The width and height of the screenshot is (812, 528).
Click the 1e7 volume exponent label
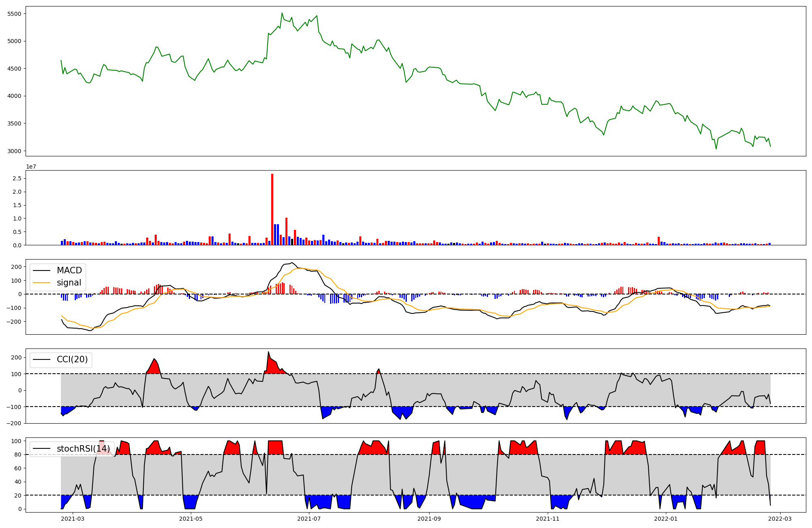pos(32,167)
